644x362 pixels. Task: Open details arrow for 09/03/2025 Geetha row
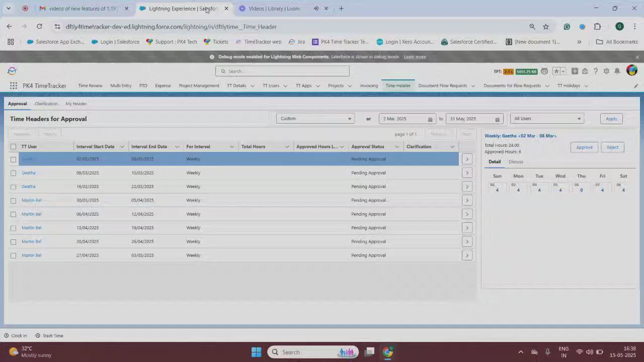click(467, 173)
